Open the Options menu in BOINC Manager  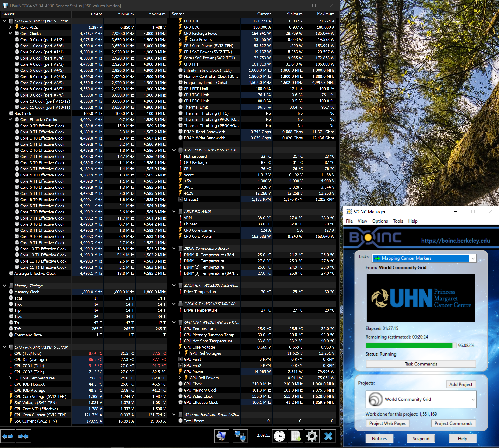(x=380, y=221)
